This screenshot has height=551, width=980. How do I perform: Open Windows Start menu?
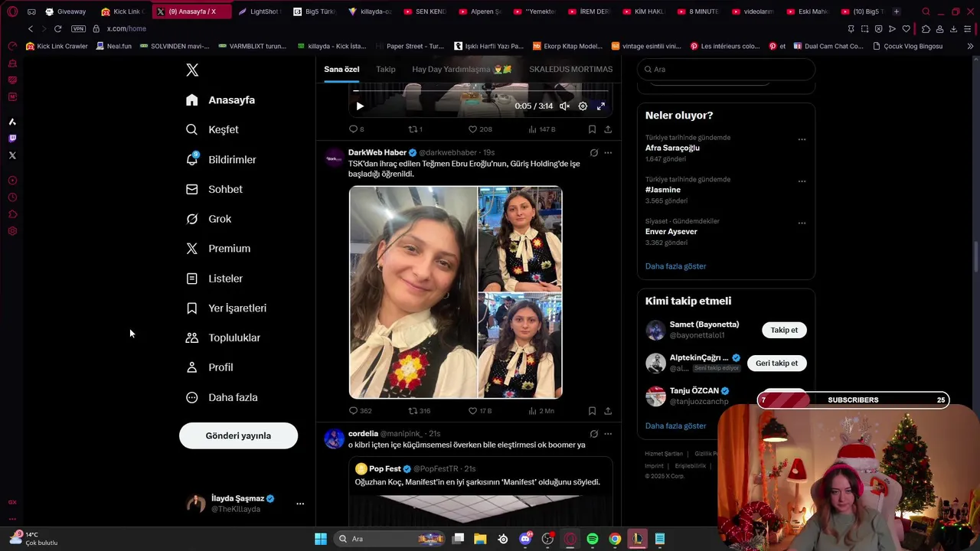click(321, 539)
